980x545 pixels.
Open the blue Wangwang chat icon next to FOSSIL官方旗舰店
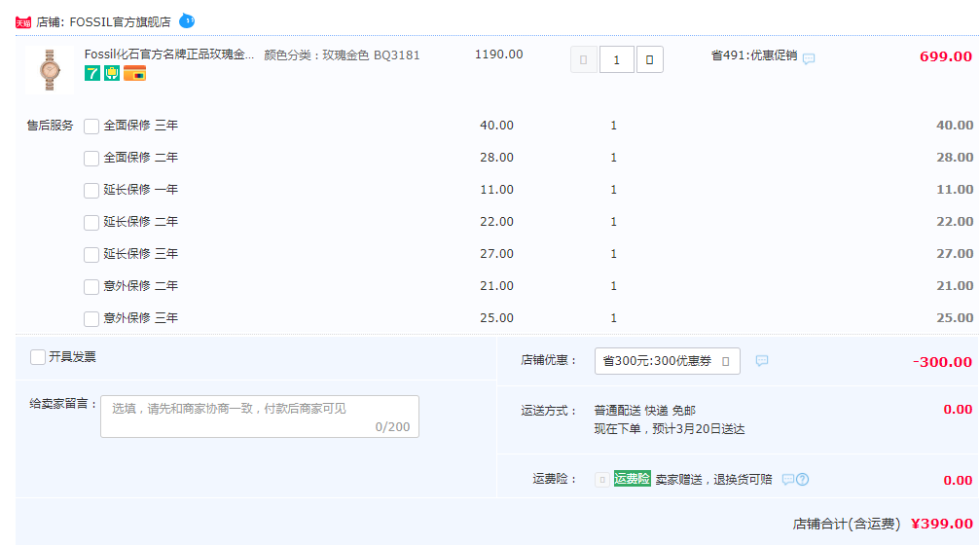click(x=186, y=21)
